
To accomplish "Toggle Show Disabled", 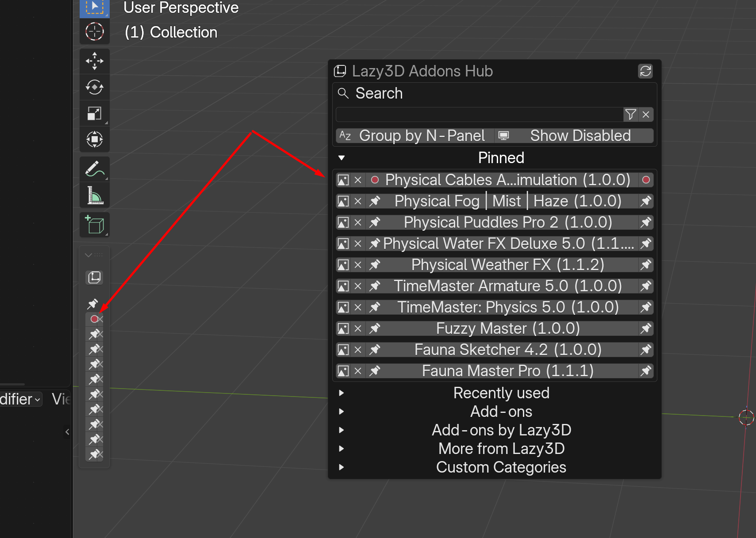I will pyautogui.click(x=574, y=136).
